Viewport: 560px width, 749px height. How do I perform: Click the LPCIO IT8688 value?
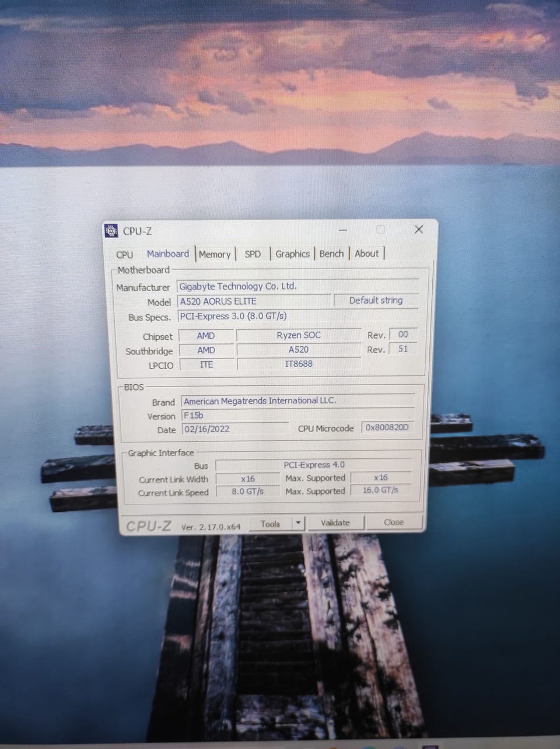click(299, 364)
